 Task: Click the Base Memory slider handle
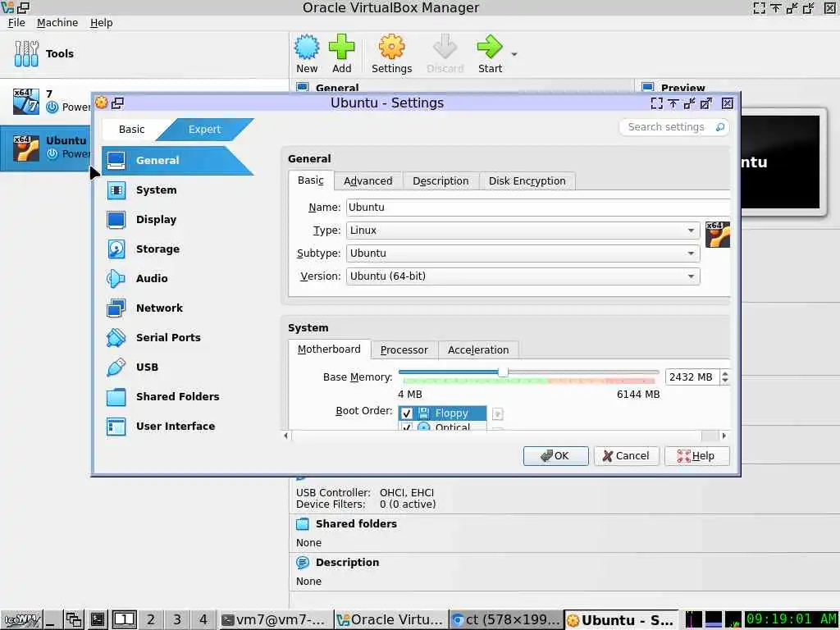pos(503,372)
